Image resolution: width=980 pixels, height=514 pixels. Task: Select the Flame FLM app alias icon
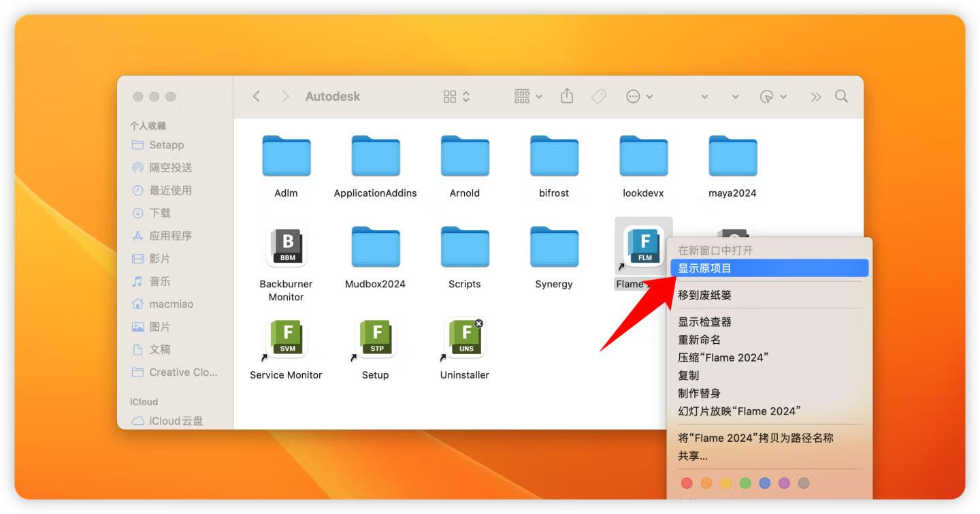click(x=642, y=246)
